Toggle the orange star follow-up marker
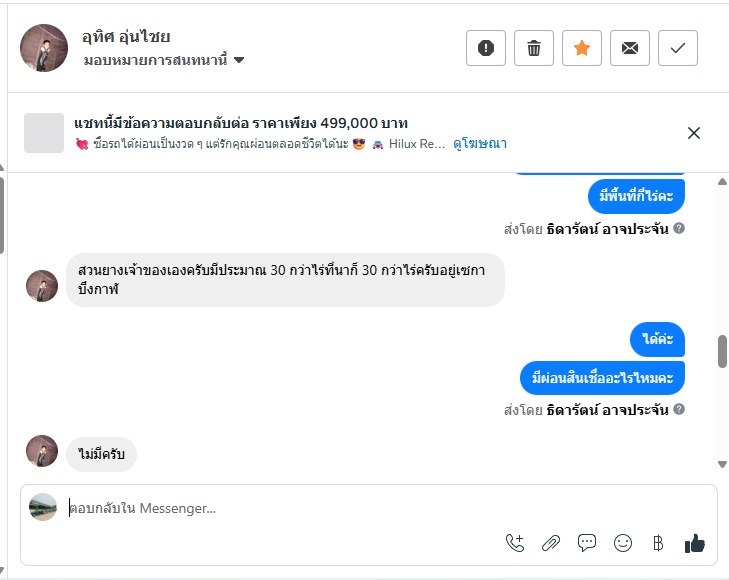Screen dimensions: 729x580 (x=582, y=48)
